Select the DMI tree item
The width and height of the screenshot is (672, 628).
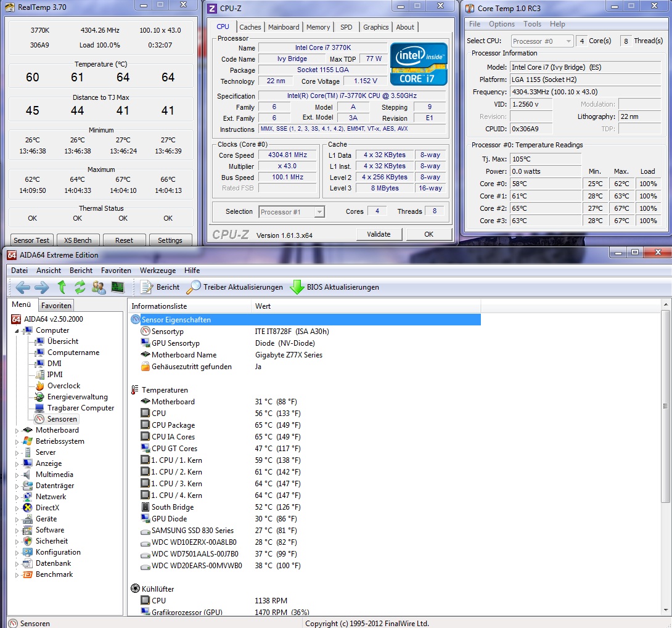[54, 363]
